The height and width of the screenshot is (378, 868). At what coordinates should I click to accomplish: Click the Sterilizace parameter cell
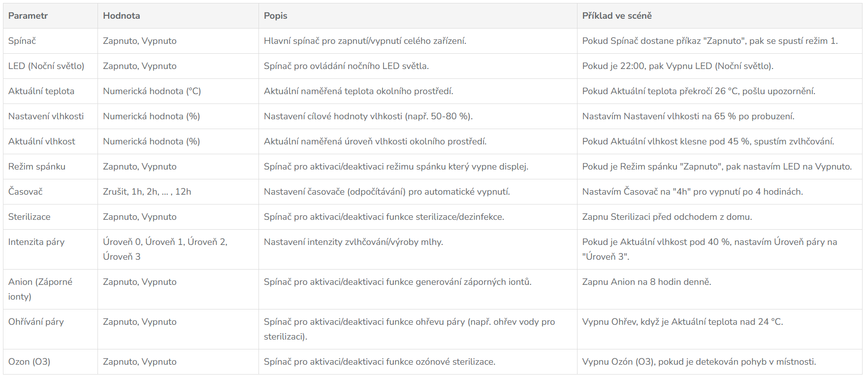click(x=30, y=217)
